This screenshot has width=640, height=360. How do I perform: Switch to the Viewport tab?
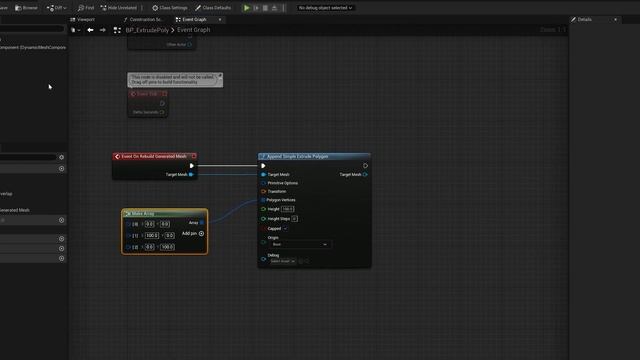point(82,20)
